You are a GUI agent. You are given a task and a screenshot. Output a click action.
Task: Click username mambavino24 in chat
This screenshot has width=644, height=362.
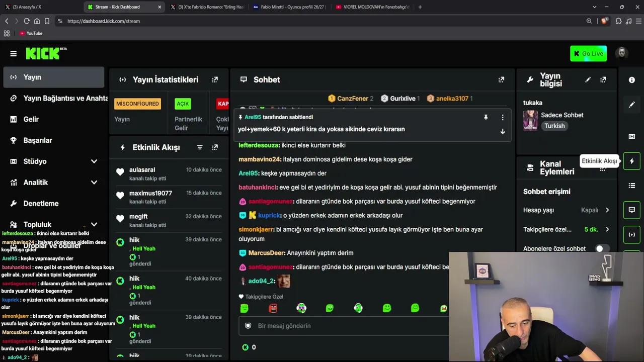click(259, 159)
